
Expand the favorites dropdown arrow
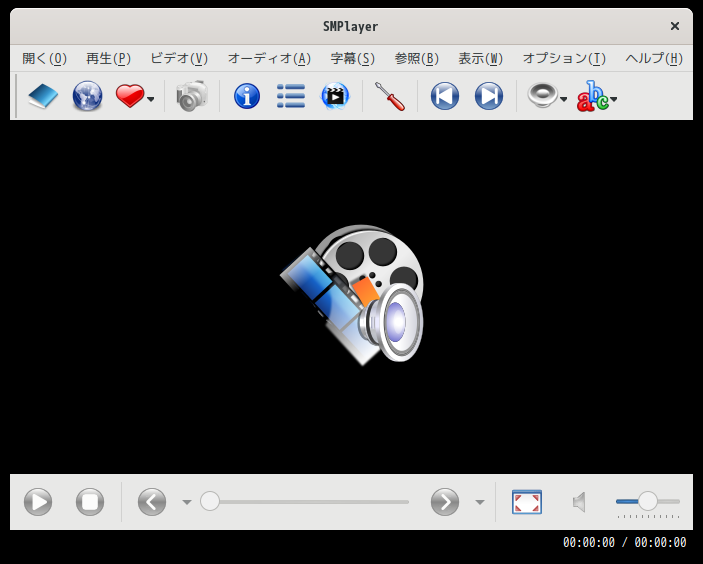[151, 99]
